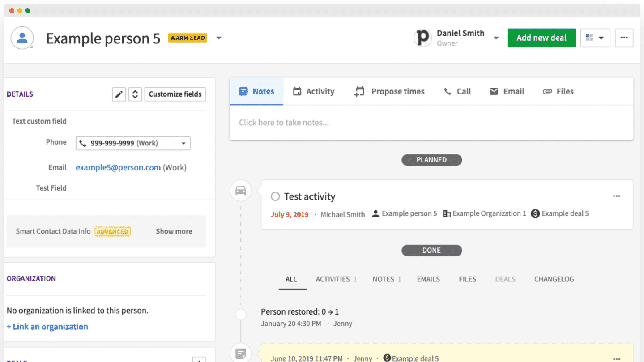Click the plus icon in Deals section
Image resolution: width=644 pixels, height=362 pixels.
click(x=199, y=359)
